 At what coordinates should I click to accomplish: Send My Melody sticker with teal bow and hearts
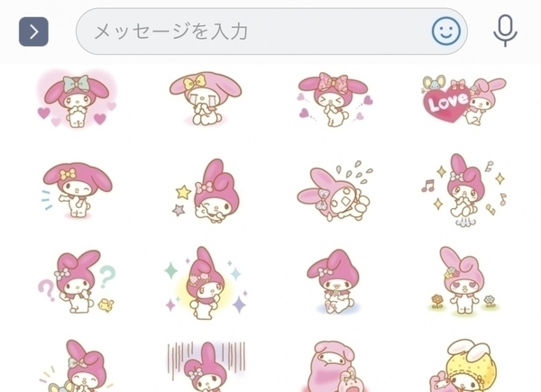pyautogui.click(x=77, y=99)
